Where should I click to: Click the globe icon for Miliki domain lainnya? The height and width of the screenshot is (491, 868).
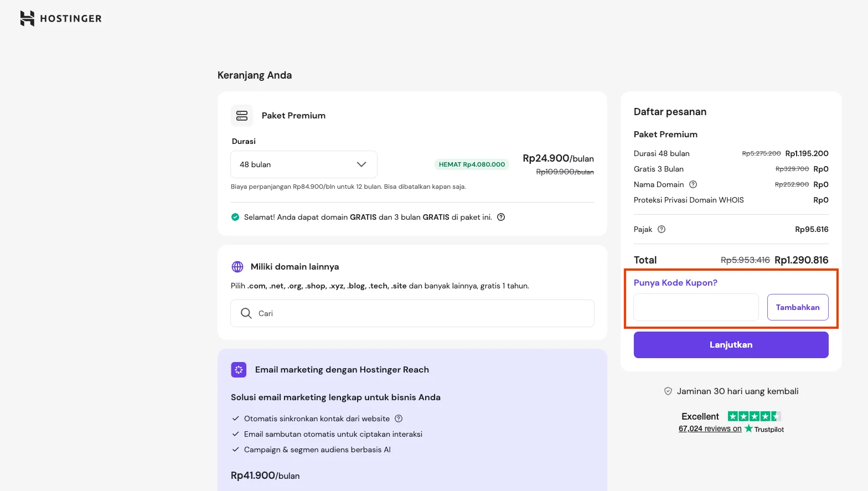[237, 267]
